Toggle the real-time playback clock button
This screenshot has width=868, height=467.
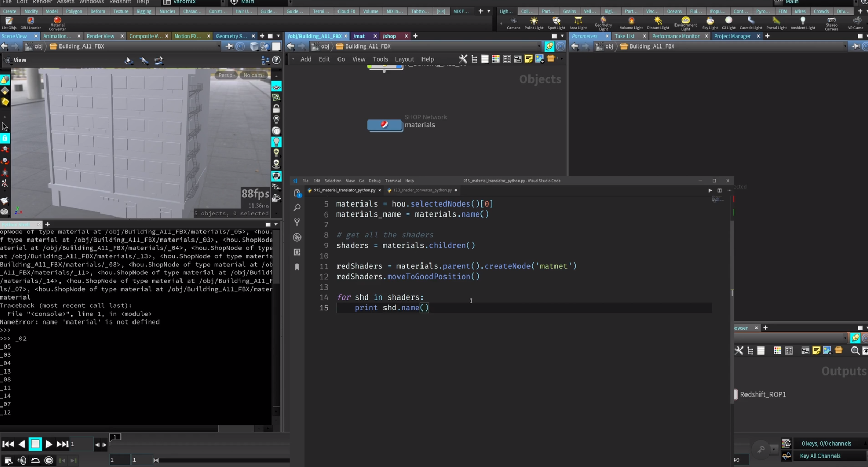pos(49,460)
